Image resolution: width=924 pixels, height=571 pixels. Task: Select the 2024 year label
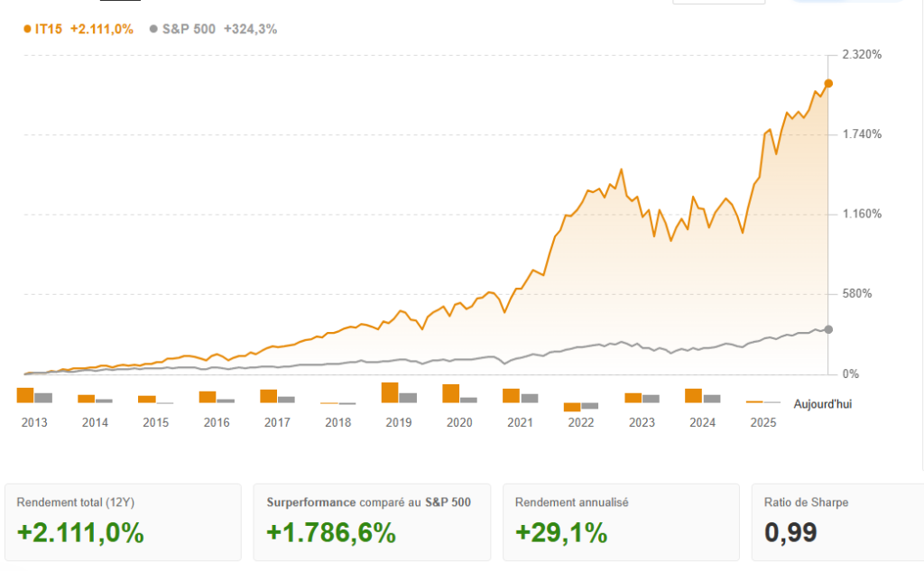pyautogui.click(x=702, y=422)
